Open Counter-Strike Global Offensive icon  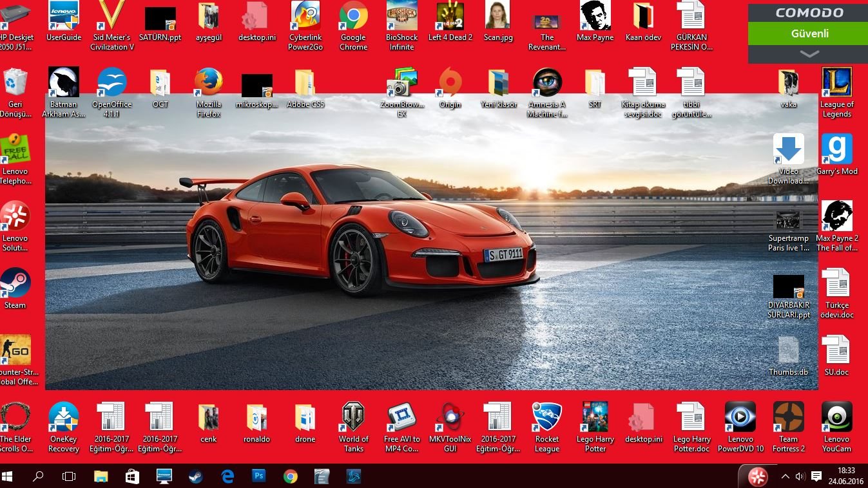tap(15, 361)
